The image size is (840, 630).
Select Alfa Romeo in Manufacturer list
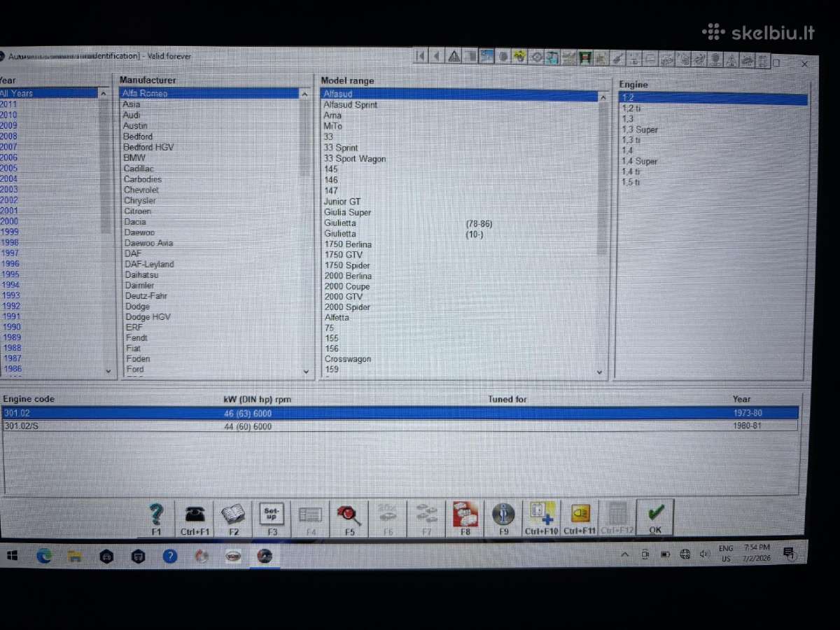coord(209,93)
